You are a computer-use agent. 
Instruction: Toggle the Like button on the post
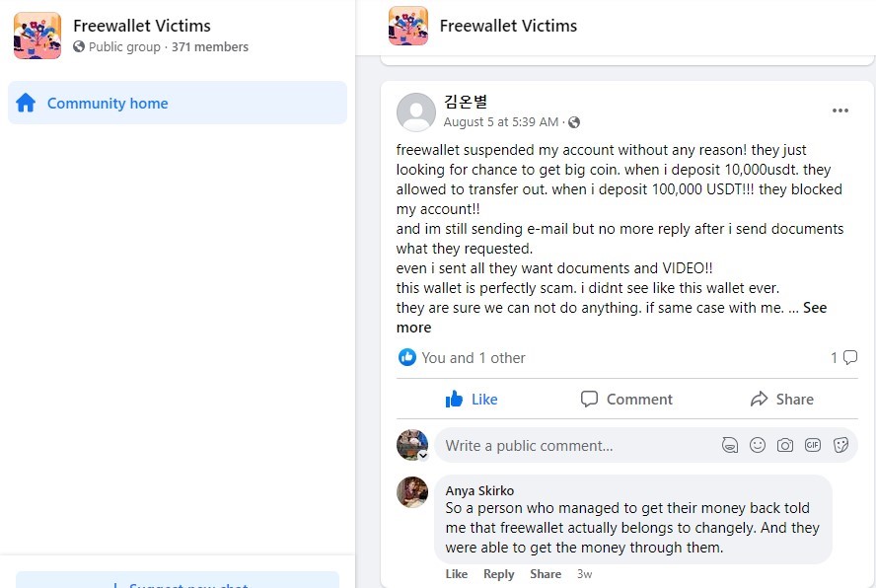click(472, 400)
